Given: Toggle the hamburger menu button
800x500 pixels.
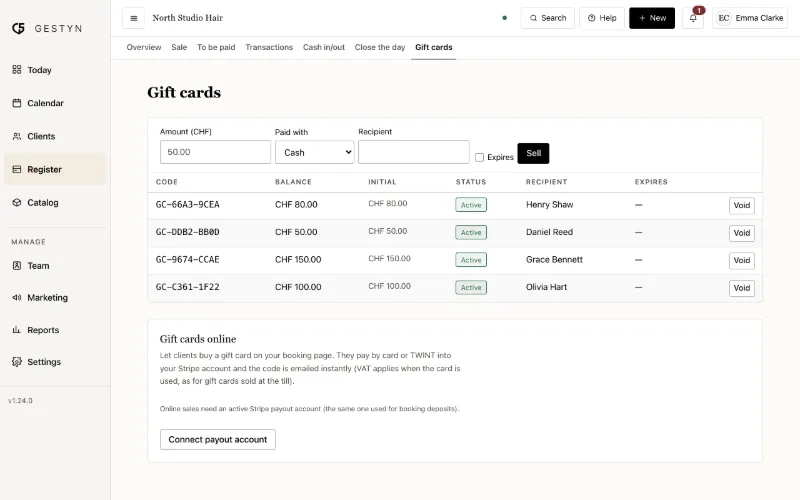Looking at the screenshot, I should tap(134, 18).
